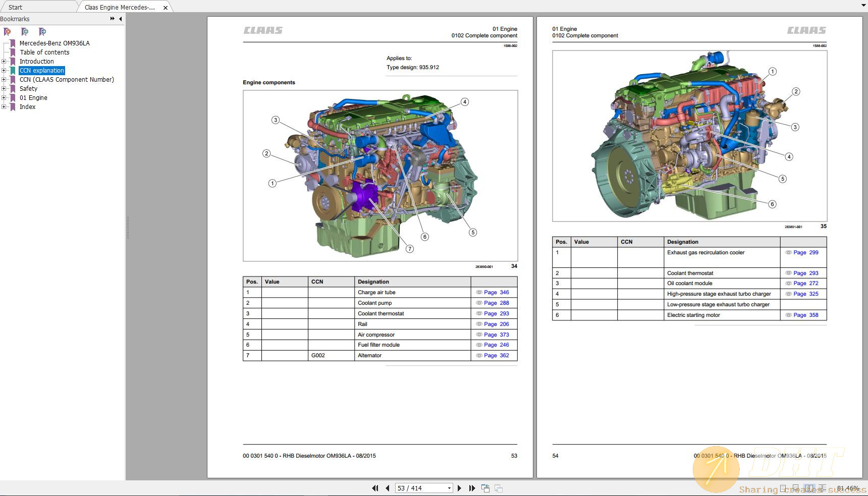
Task: Follow Page 358 link for Electric starting motor
Action: (x=805, y=315)
